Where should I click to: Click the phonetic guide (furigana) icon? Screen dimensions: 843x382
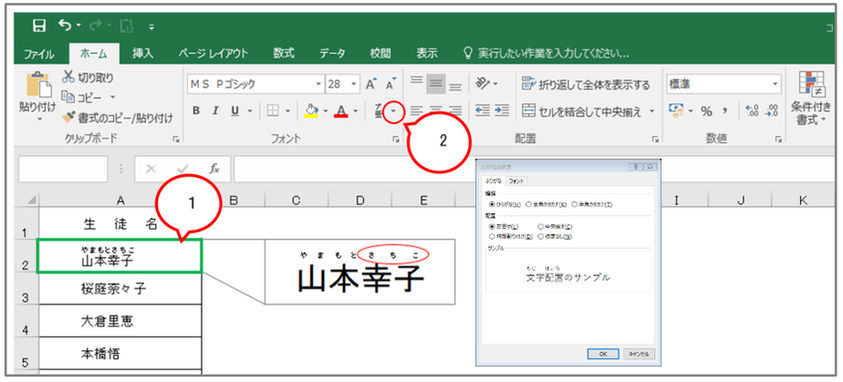pyautogui.click(x=379, y=111)
